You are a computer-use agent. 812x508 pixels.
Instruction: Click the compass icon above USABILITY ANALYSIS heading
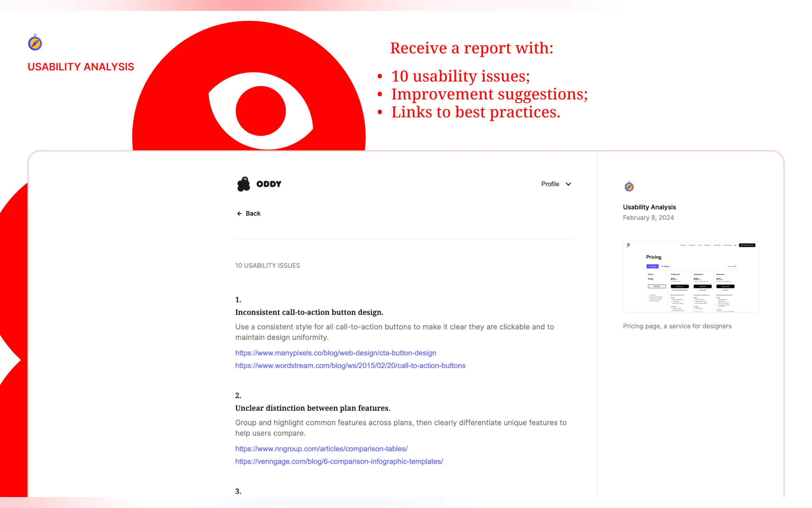coord(35,43)
